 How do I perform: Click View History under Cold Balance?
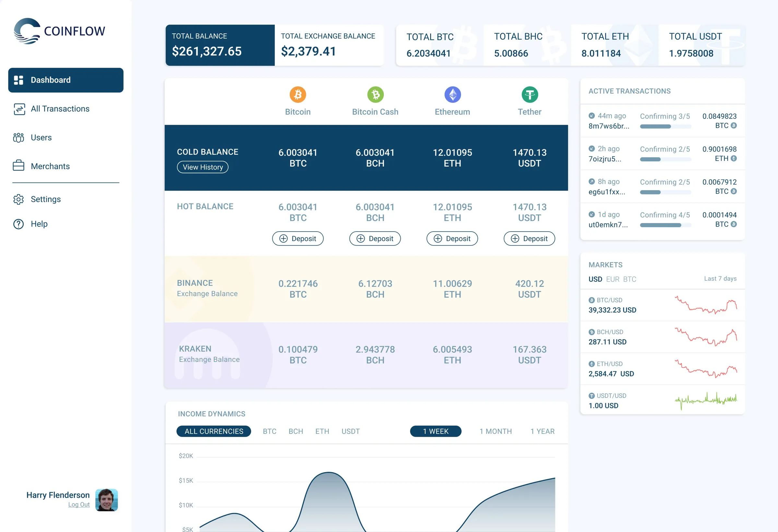[x=203, y=167]
